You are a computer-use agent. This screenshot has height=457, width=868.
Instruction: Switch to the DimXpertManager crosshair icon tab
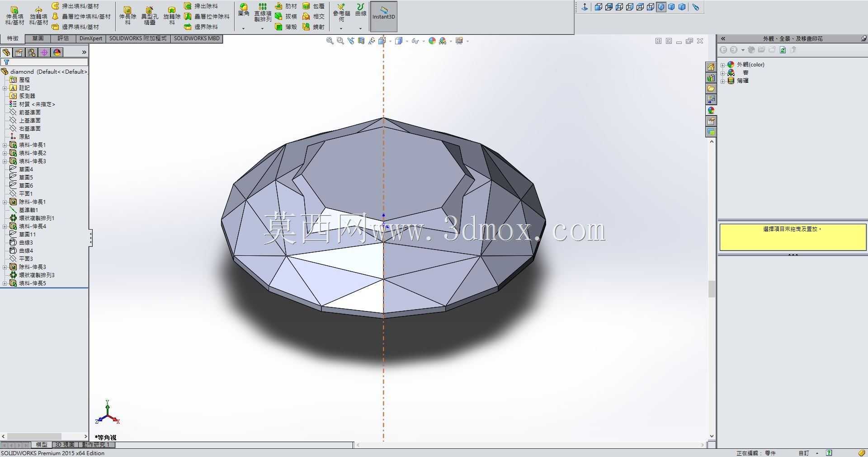[44, 52]
